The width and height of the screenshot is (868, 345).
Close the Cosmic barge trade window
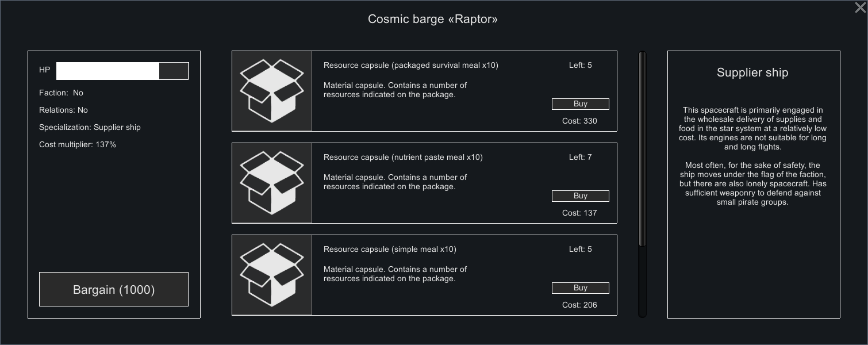point(860,7)
